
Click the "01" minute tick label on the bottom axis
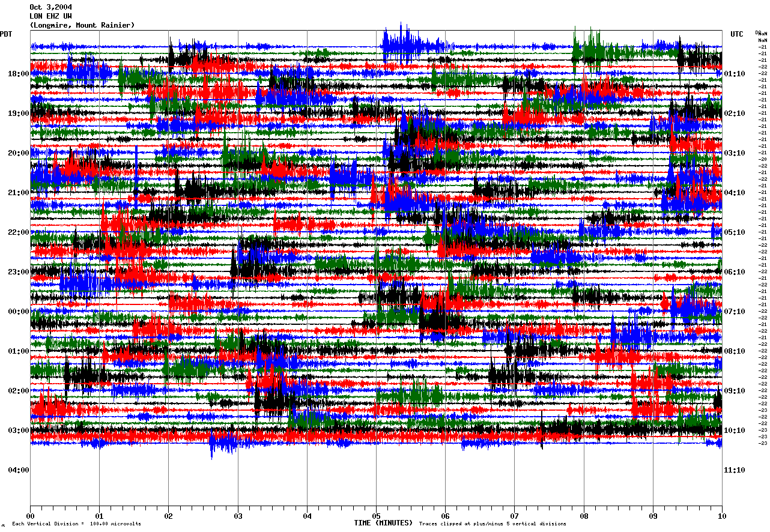coord(99,515)
